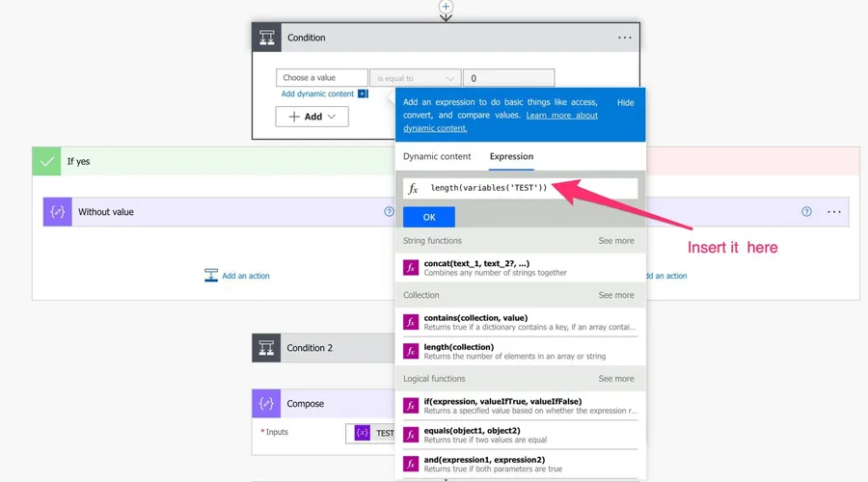
Task: Open ellipsis menu on right action card
Action: pyautogui.click(x=834, y=212)
